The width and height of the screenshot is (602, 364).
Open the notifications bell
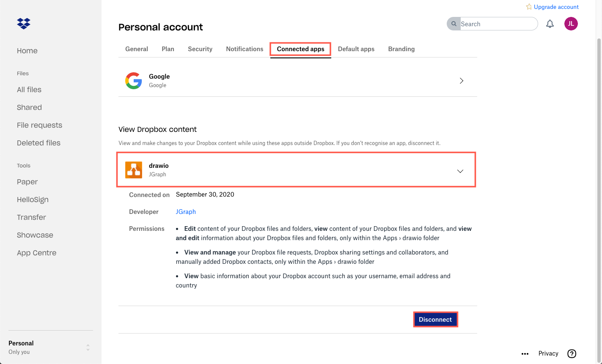(x=550, y=24)
